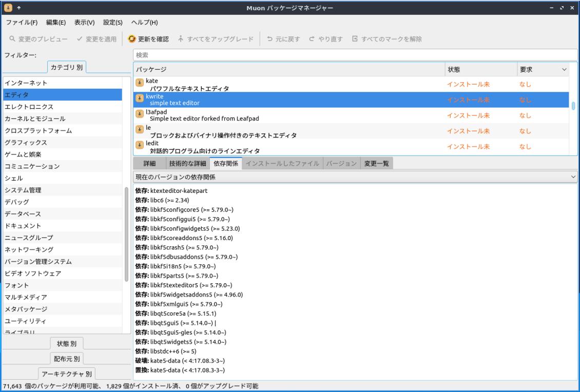Open the 設定(S) menu
The width and height of the screenshot is (580, 392).
coord(113,23)
